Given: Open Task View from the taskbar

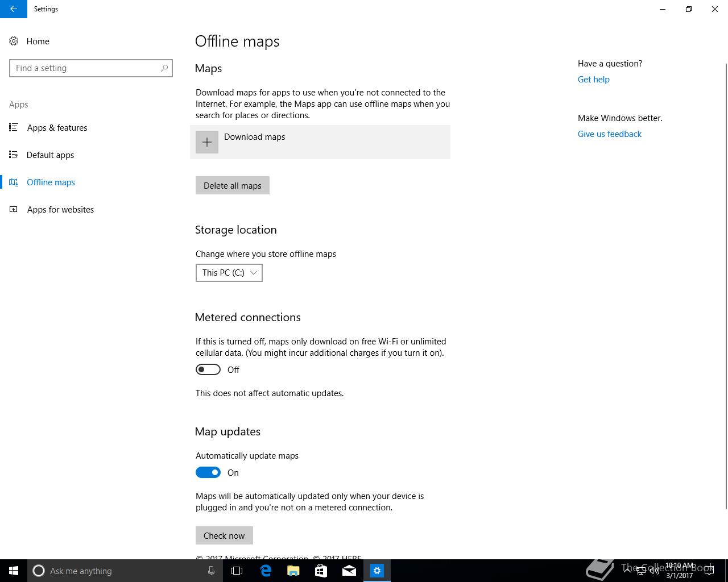Looking at the screenshot, I should click(237, 571).
